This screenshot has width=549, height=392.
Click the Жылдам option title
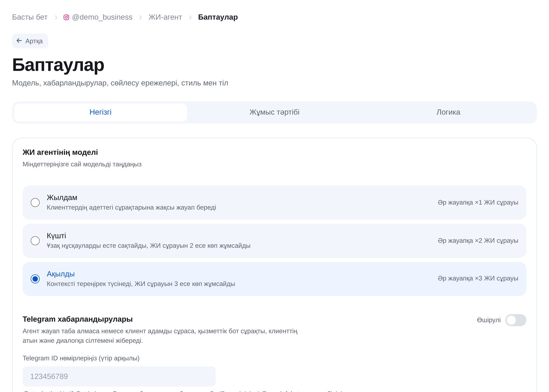(x=62, y=198)
